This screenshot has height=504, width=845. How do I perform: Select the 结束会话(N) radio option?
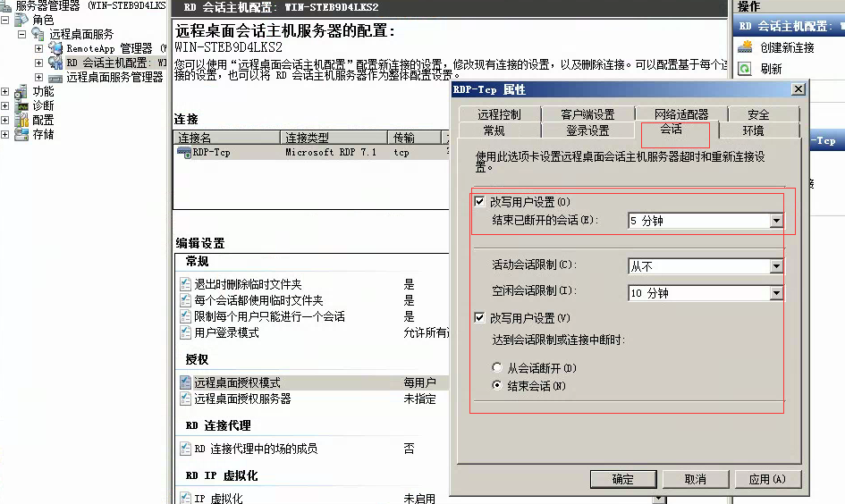click(497, 385)
